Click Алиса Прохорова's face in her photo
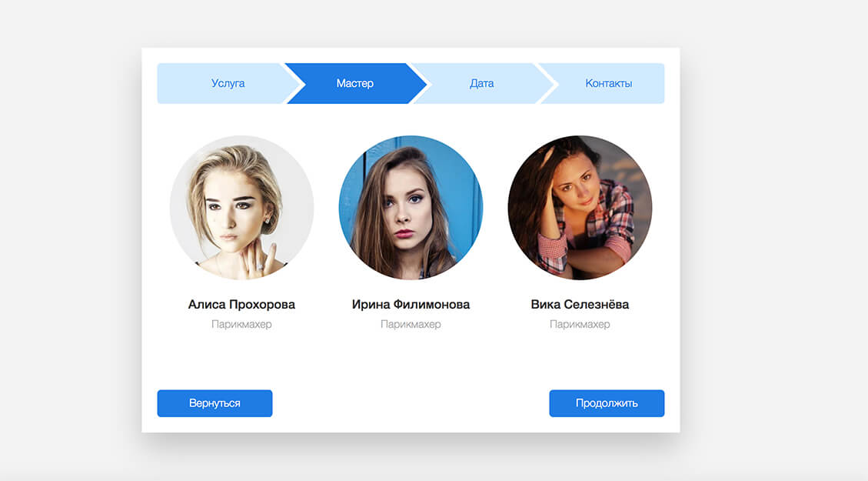 tap(235, 213)
